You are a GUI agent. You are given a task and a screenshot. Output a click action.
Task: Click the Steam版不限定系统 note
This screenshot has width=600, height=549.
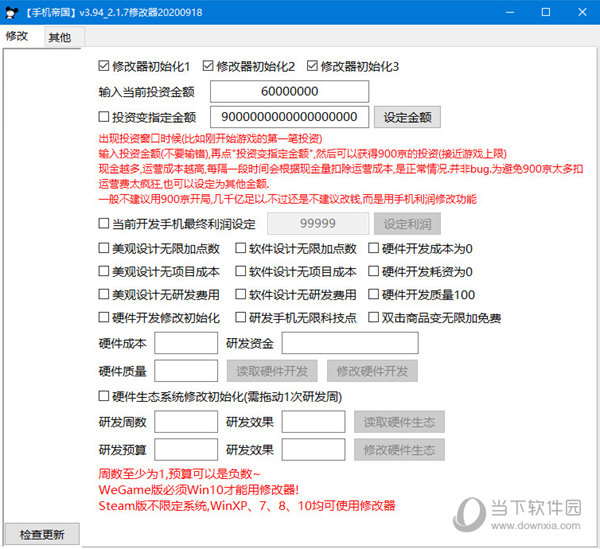(x=247, y=506)
